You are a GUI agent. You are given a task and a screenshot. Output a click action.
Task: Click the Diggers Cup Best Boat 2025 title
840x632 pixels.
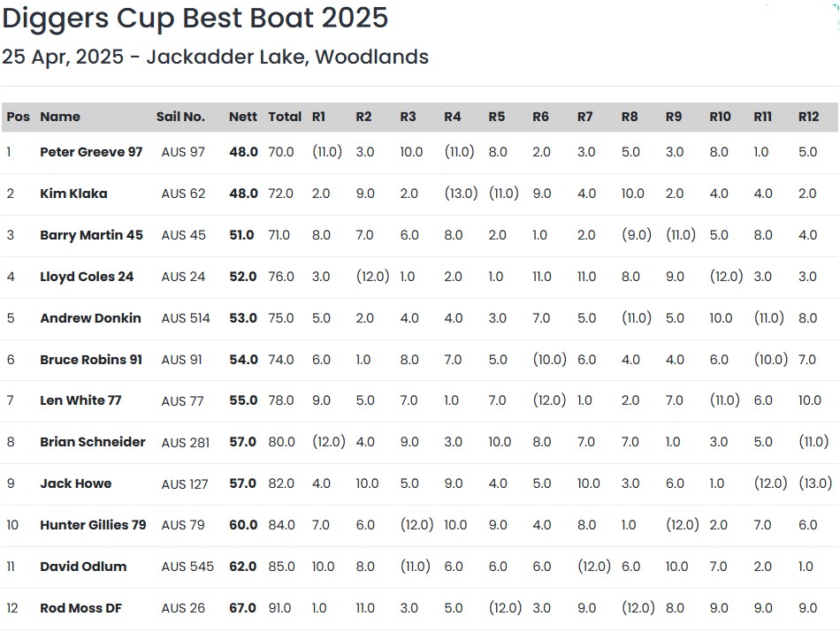(195, 18)
